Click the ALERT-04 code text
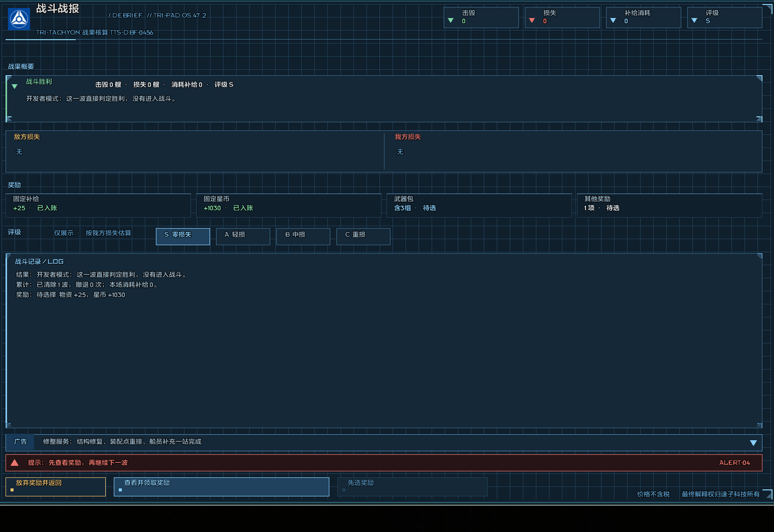Screen dimensions: 774x532 [x=734, y=462]
